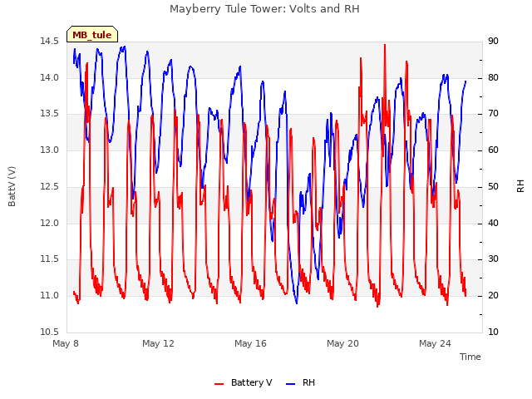Click the chart title Mayberry Tule Tower
Screen dimensions: 532x399
[264, 9]
